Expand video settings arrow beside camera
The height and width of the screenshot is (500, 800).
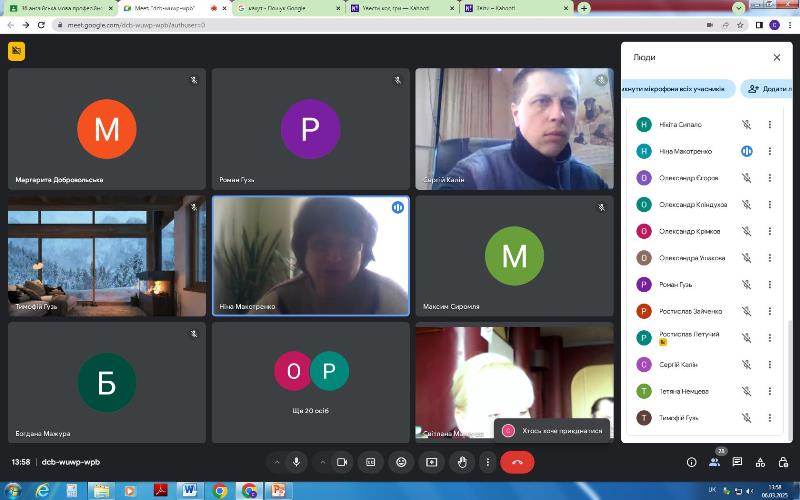(321, 462)
